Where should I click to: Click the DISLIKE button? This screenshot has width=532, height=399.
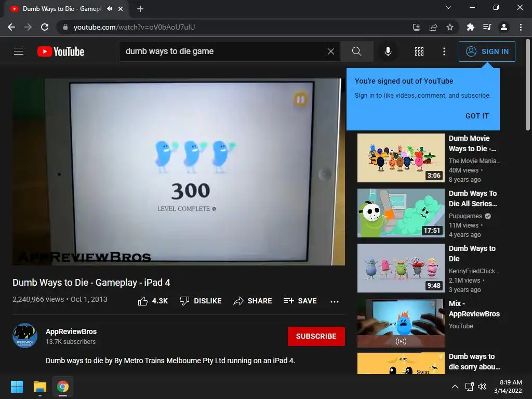click(x=201, y=301)
